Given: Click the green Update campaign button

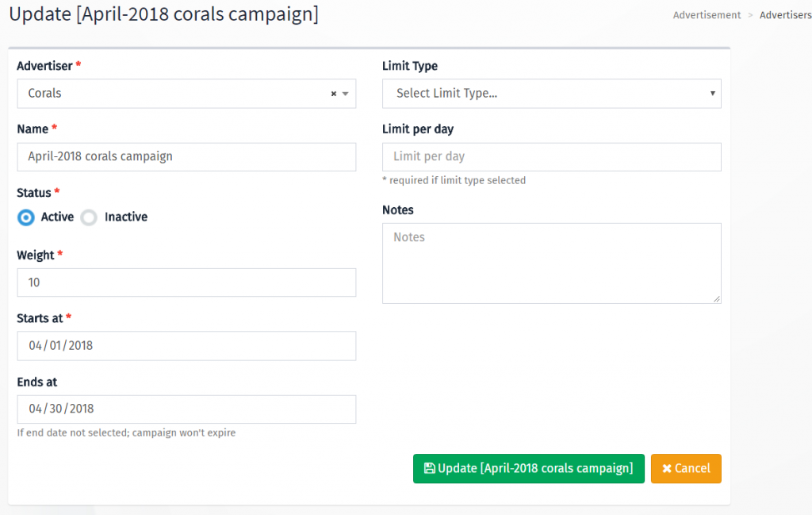Looking at the screenshot, I should [528, 468].
